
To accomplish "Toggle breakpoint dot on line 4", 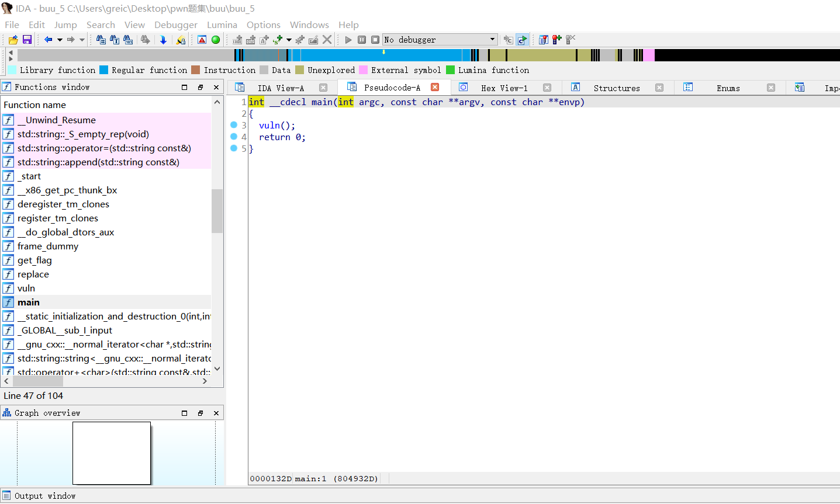I will 234,137.
